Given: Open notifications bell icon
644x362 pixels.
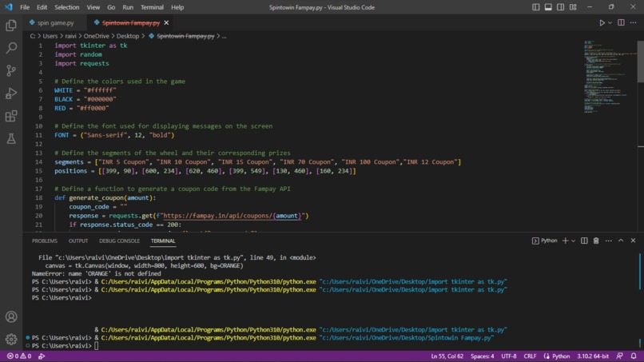Looking at the screenshot, I should (634, 356).
